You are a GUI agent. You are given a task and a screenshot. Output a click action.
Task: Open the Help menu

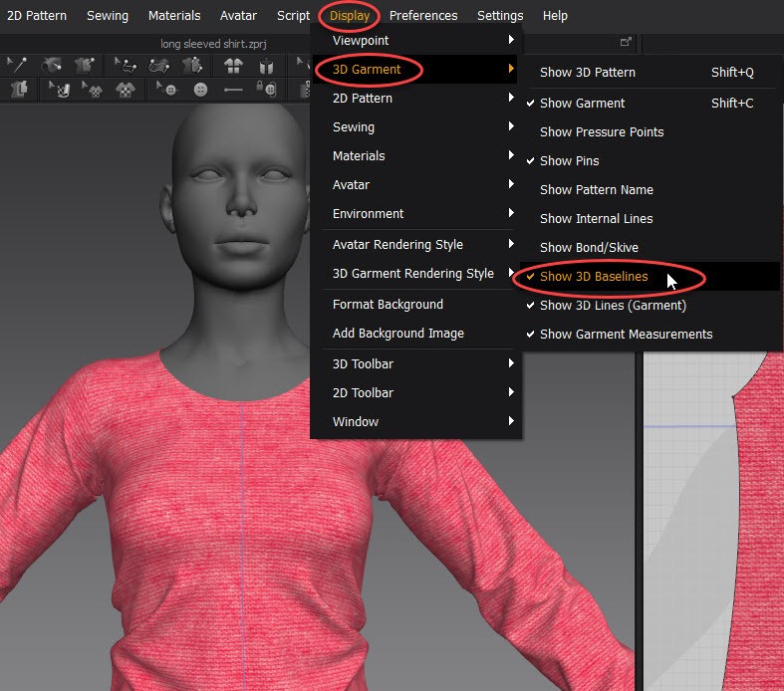tap(555, 16)
